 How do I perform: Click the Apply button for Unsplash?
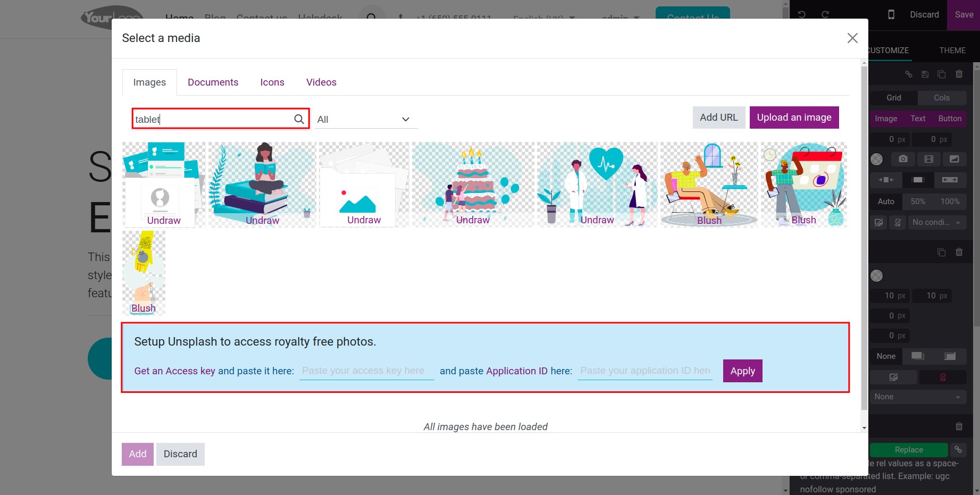(x=742, y=371)
